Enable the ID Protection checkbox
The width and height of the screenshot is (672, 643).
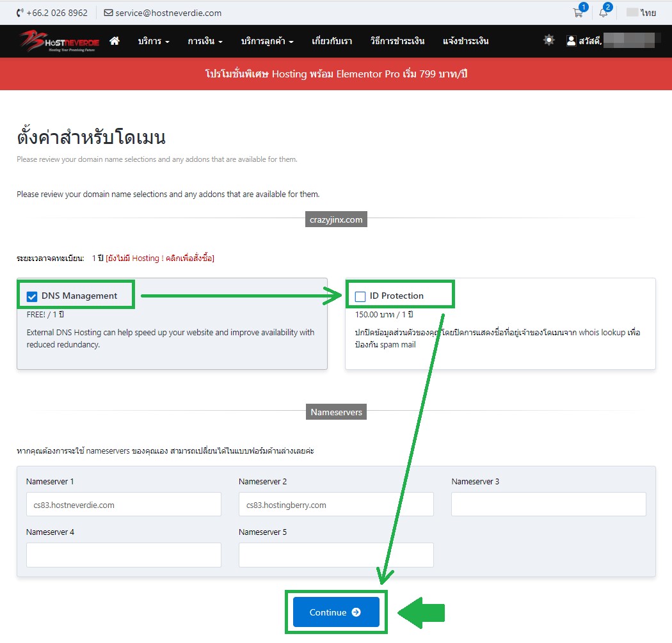coord(360,296)
